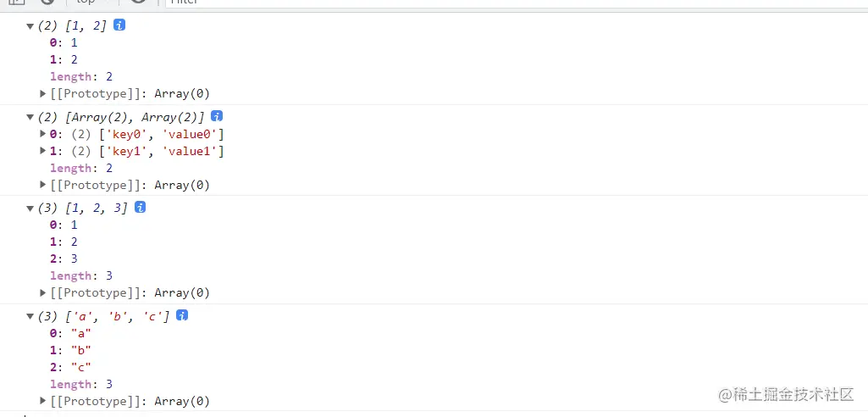Expand [[Prototype]] under the nested key-value array
The image size is (868, 417).
(44, 185)
